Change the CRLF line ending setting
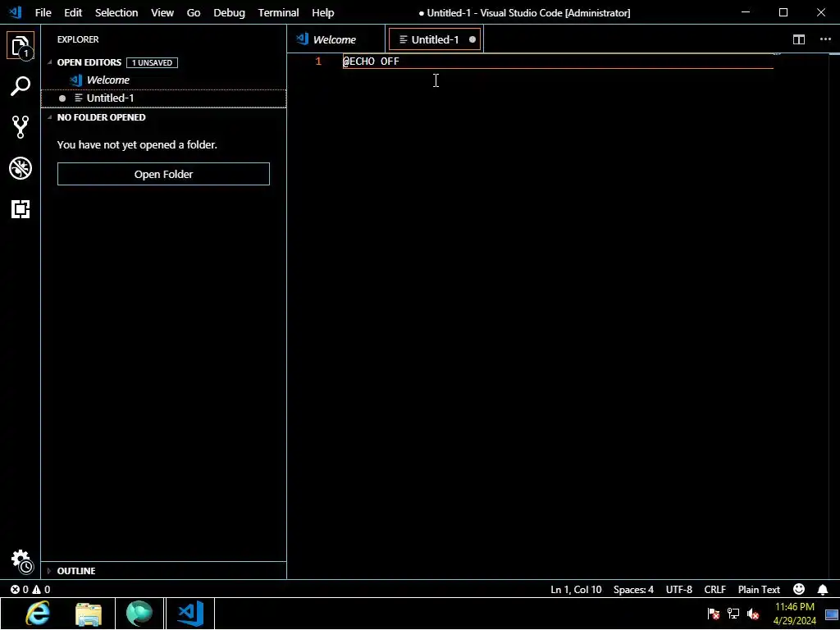The height and width of the screenshot is (630, 840). point(714,589)
